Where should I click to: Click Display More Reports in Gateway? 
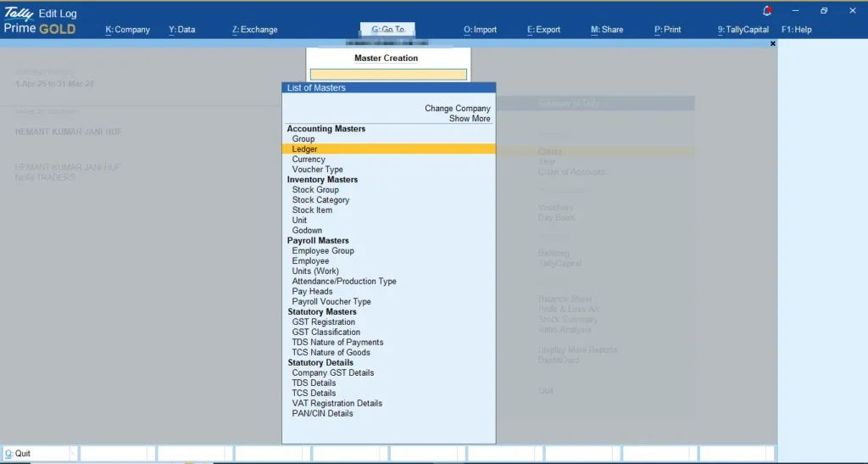[577, 350]
